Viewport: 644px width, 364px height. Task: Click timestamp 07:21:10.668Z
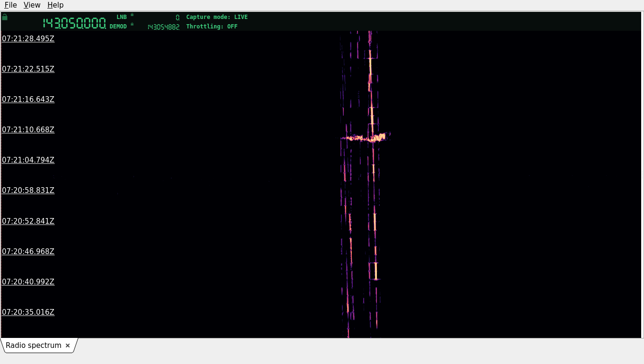point(28,130)
